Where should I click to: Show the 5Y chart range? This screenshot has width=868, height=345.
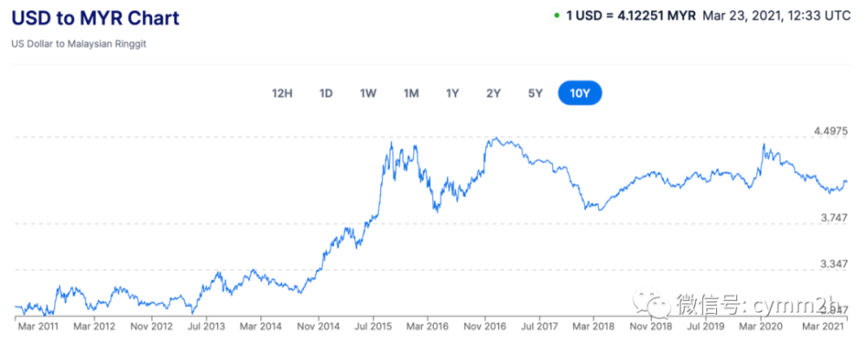click(535, 93)
